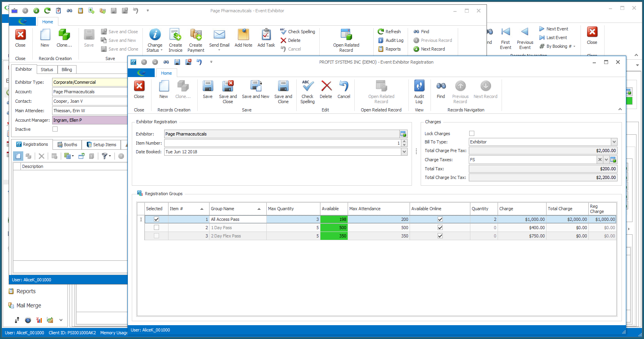The height and width of the screenshot is (339, 644).
Task: Click Save and New in Registration window
Action: pyautogui.click(x=255, y=90)
